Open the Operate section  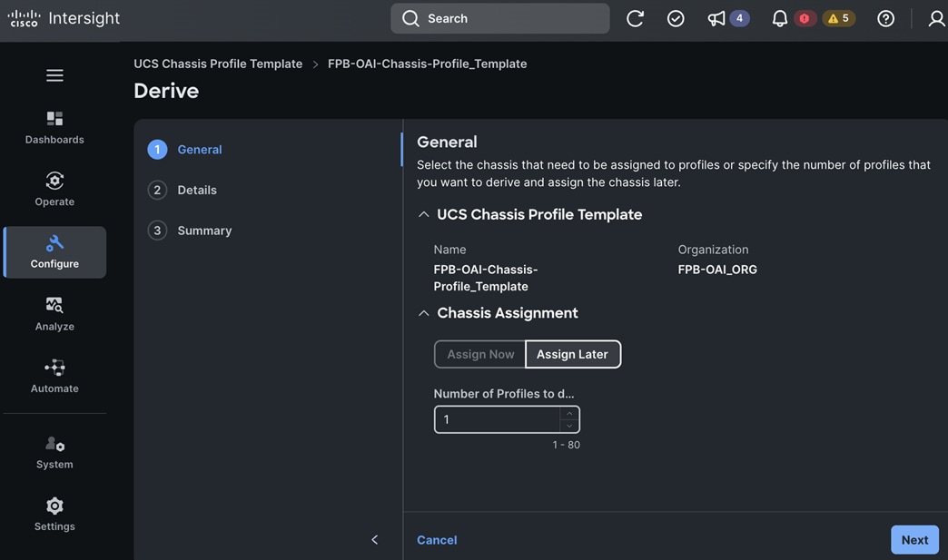[x=54, y=189]
